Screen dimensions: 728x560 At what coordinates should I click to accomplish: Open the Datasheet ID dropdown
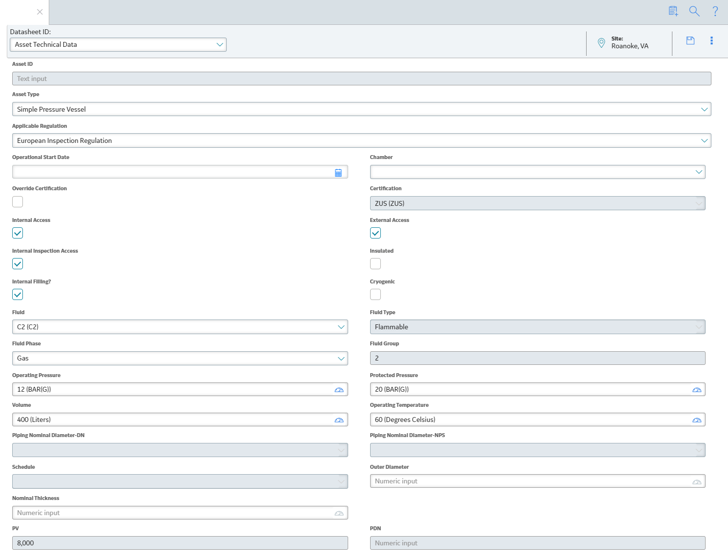118,44
